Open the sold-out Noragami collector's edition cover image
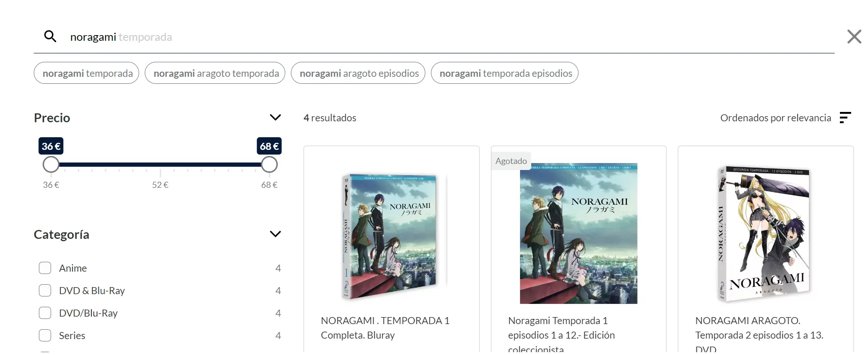This screenshot has height=355, width=868. click(x=579, y=233)
